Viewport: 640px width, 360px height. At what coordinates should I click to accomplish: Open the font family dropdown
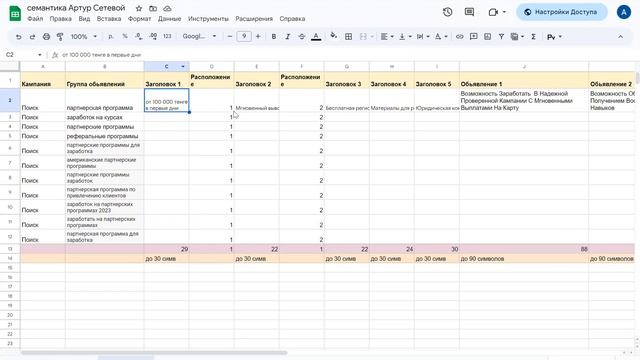(x=199, y=37)
